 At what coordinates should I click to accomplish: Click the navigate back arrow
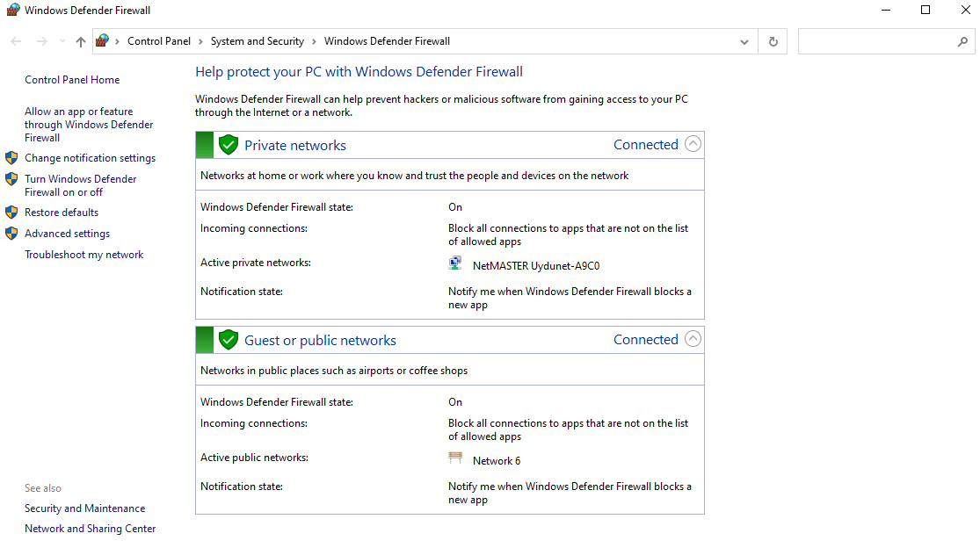click(x=15, y=40)
